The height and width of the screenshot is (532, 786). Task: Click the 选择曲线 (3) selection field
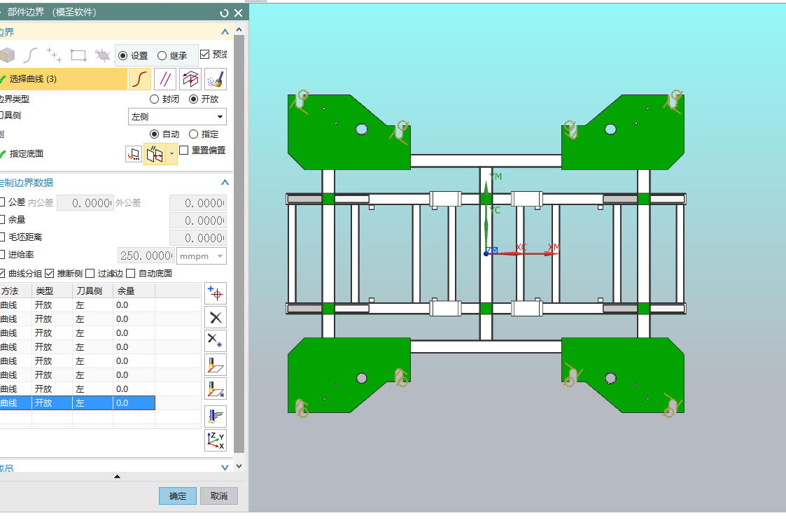pos(63,79)
